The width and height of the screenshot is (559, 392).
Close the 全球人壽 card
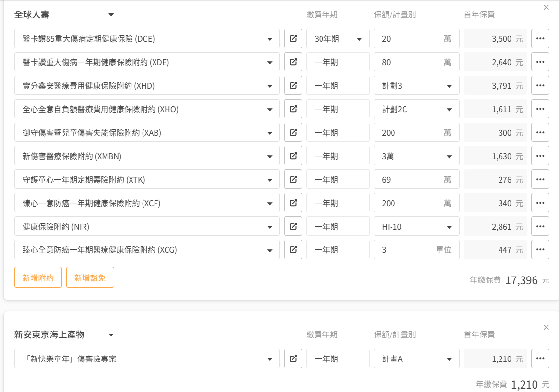point(546,7)
